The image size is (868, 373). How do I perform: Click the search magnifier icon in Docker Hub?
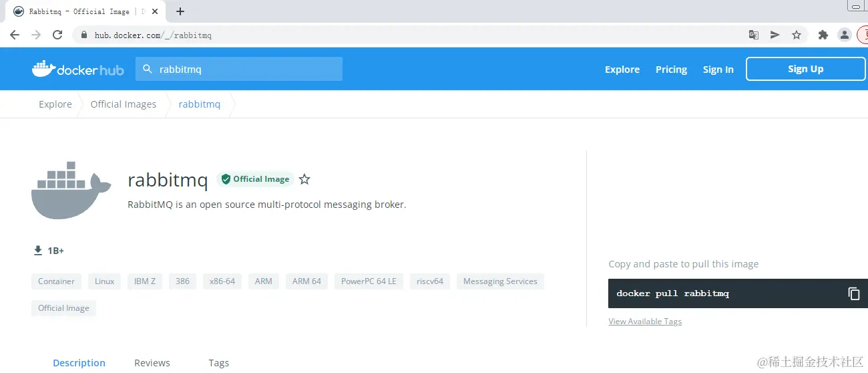coord(147,69)
